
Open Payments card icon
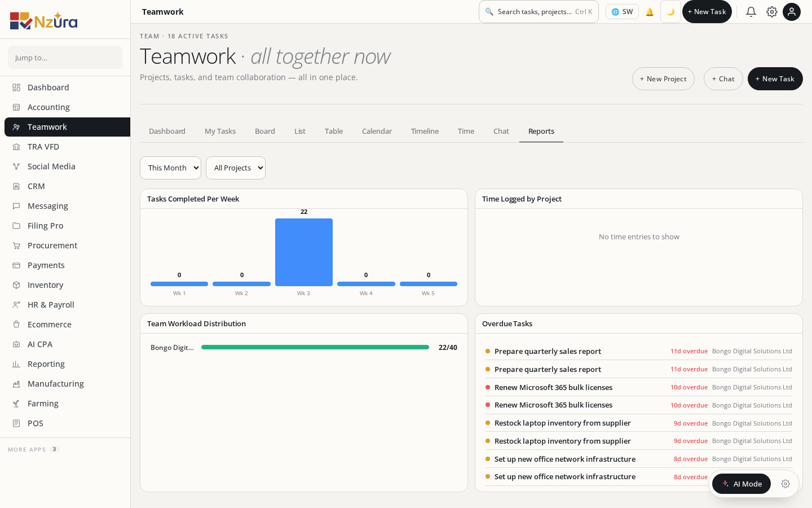click(16, 265)
